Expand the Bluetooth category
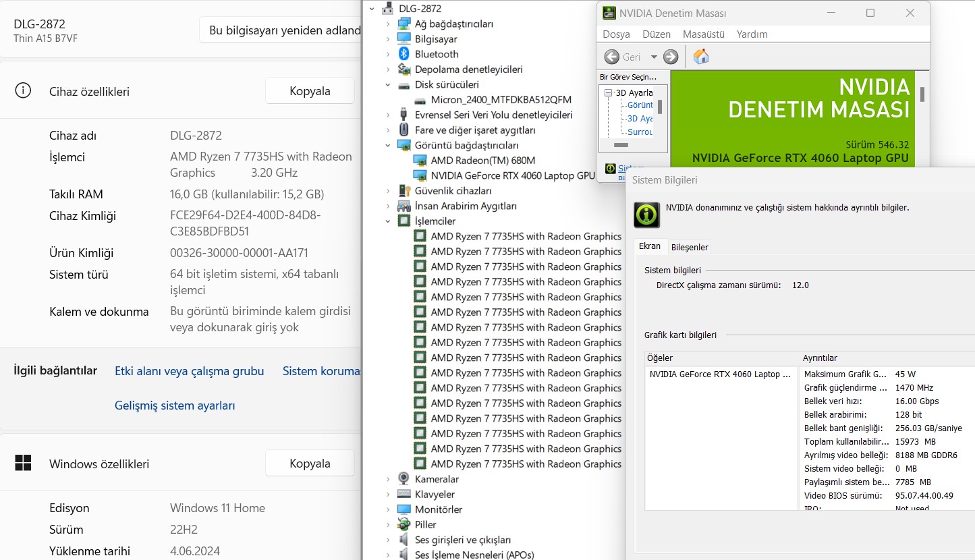This screenshot has height=560, width=975. [x=388, y=54]
